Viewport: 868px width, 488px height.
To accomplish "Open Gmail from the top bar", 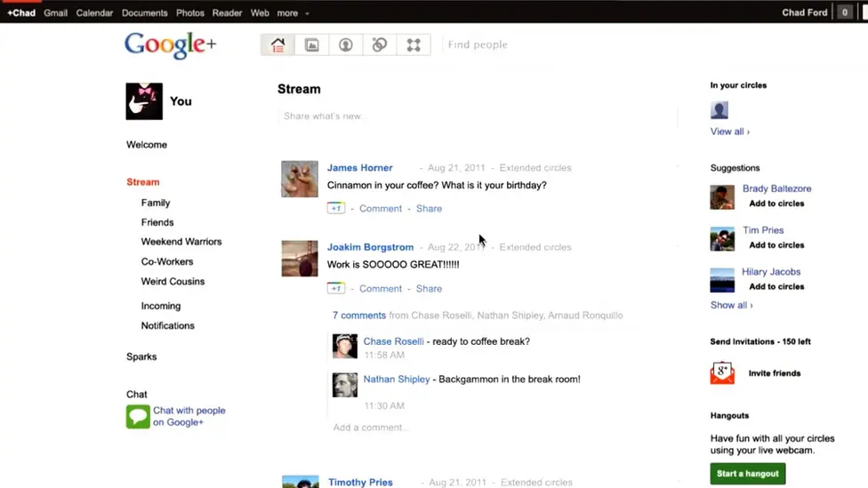I will tap(56, 13).
